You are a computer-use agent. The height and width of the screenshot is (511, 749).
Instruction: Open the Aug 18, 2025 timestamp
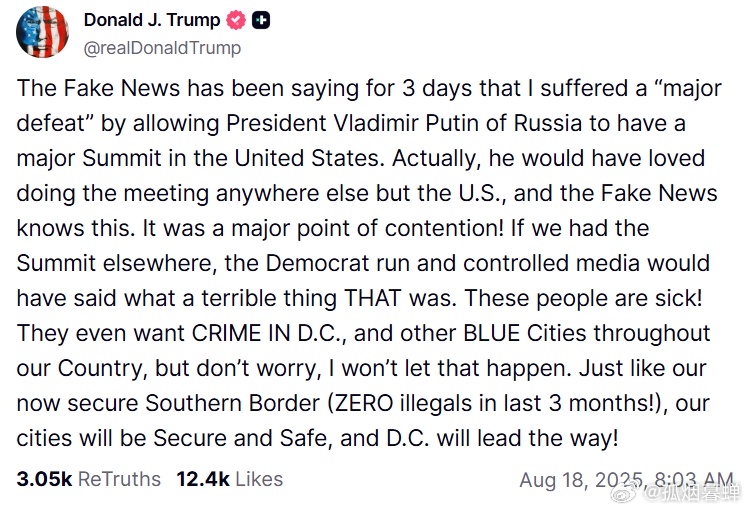626,479
